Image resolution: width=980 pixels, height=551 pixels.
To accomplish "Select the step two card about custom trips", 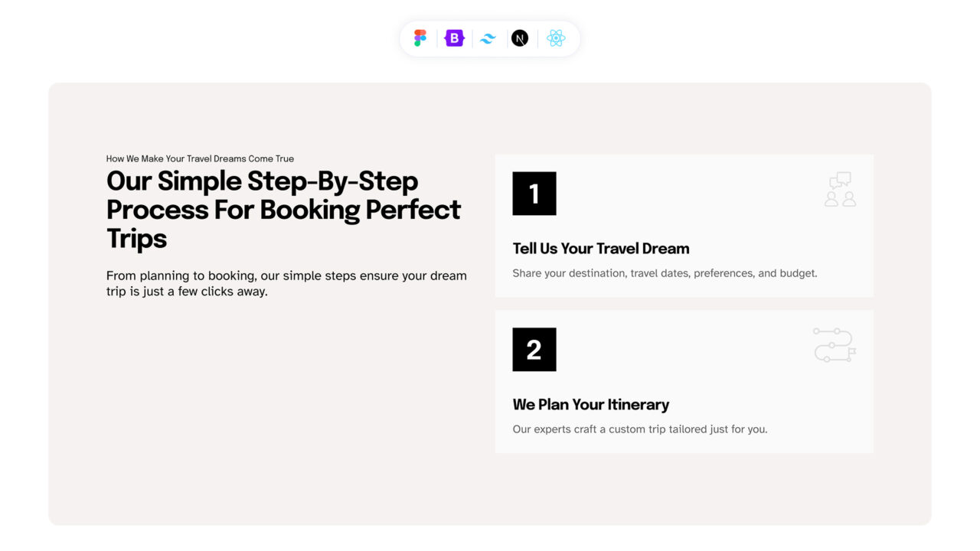I will pos(684,381).
